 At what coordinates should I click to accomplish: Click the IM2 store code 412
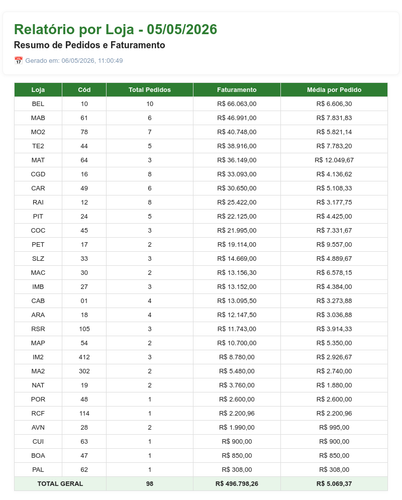coord(84,357)
